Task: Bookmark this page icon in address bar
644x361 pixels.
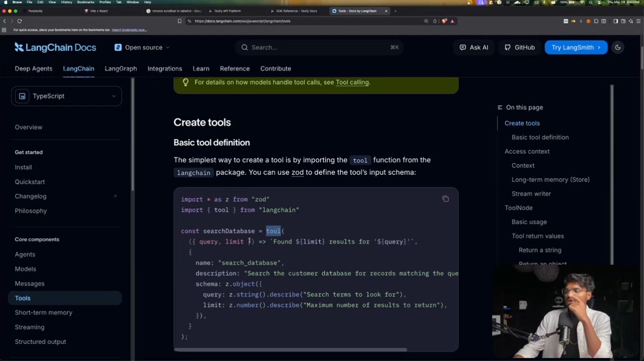Action: [179, 21]
